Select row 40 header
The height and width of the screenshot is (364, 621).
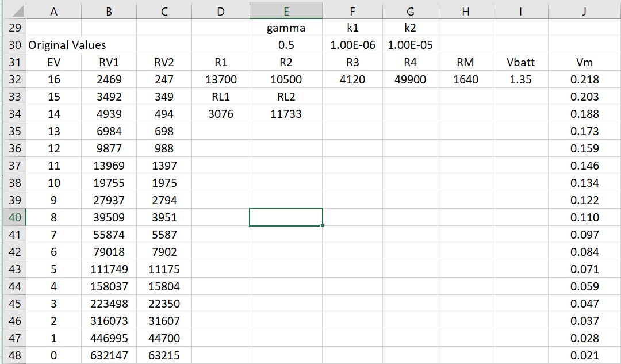(14, 217)
